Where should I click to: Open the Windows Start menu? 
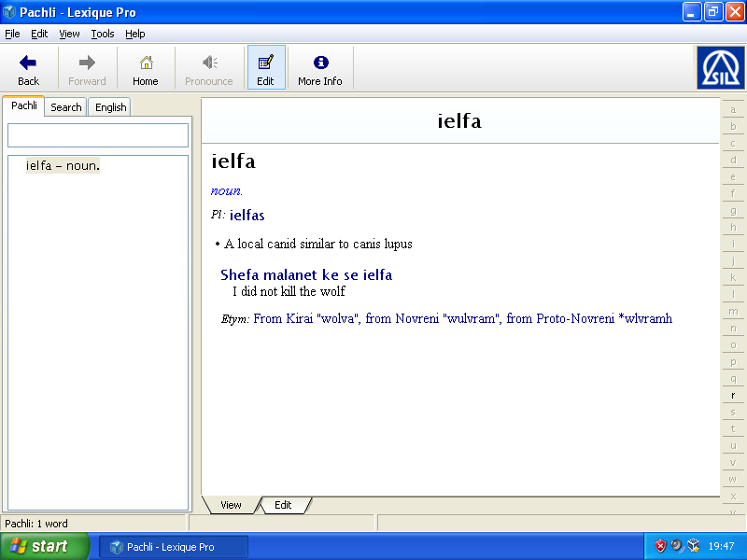pos(45,546)
